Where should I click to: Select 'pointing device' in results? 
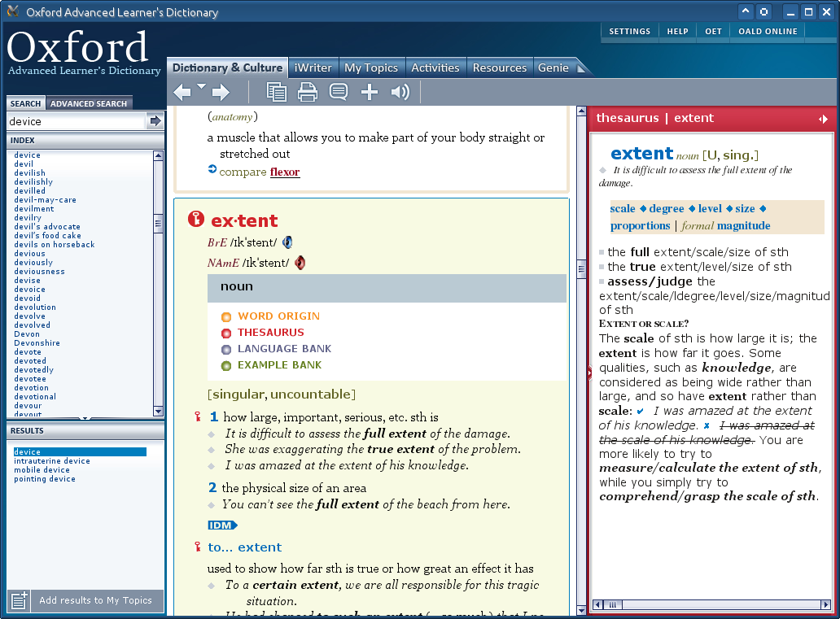coord(45,479)
